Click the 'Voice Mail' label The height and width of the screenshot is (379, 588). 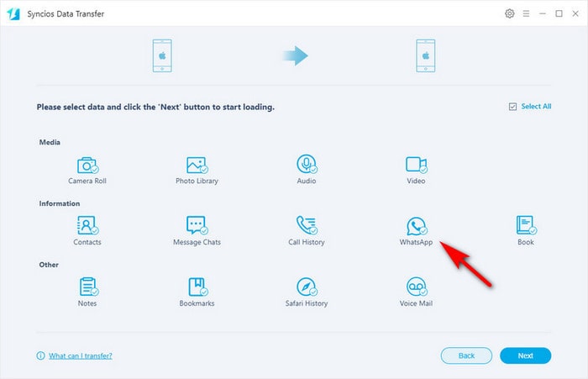pos(417,303)
